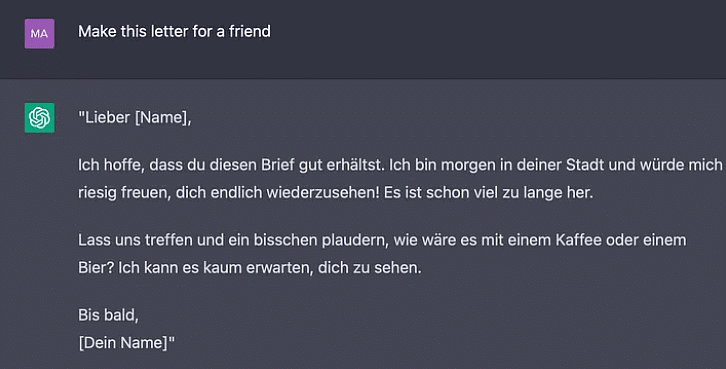Click the purple MA user avatar
726x369 pixels.
pos(39,34)
